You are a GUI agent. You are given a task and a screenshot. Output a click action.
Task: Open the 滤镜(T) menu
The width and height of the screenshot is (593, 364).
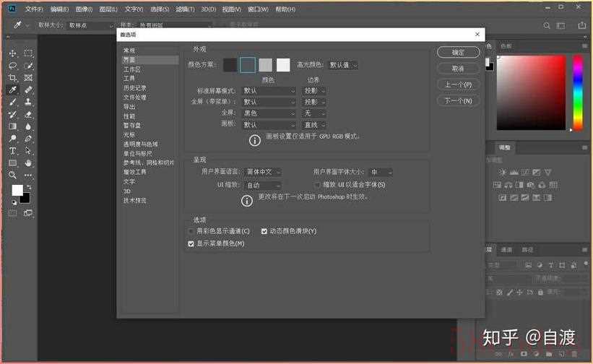click(185, 9)
